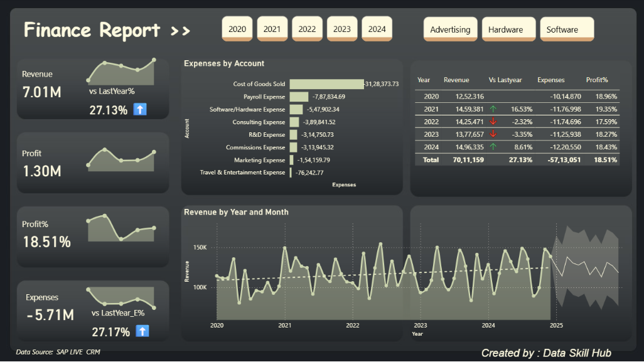Click the green up arrow in the 2024 row

click(493, 147)
